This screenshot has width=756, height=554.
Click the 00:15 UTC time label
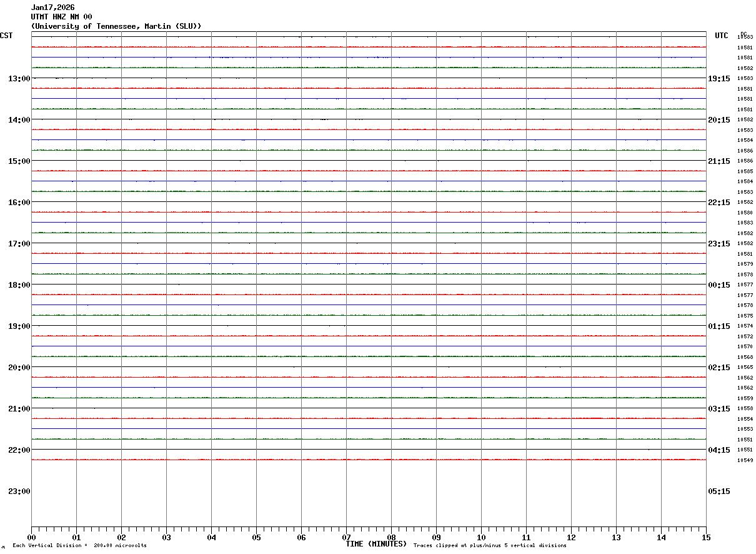point(719,285)
